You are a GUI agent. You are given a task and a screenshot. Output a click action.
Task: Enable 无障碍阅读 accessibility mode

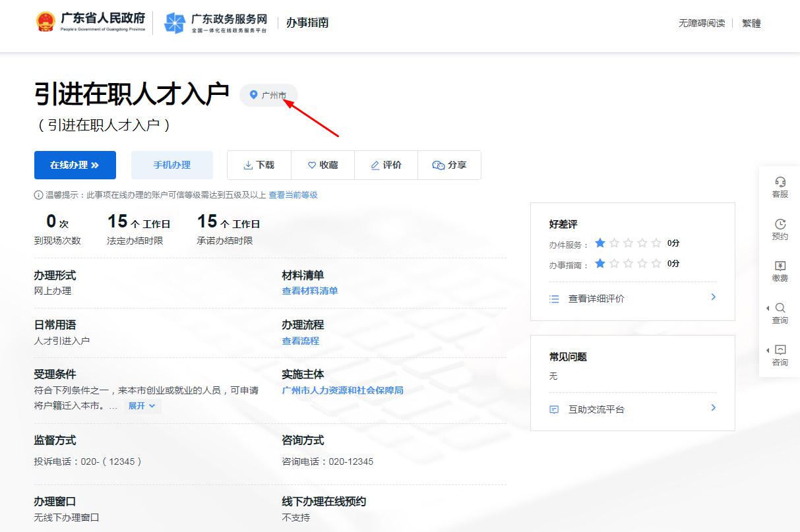tap(702, 23)
